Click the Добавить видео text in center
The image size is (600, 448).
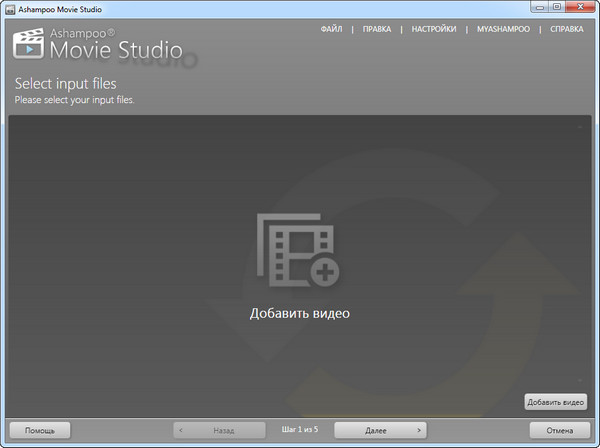pos(300,313)
